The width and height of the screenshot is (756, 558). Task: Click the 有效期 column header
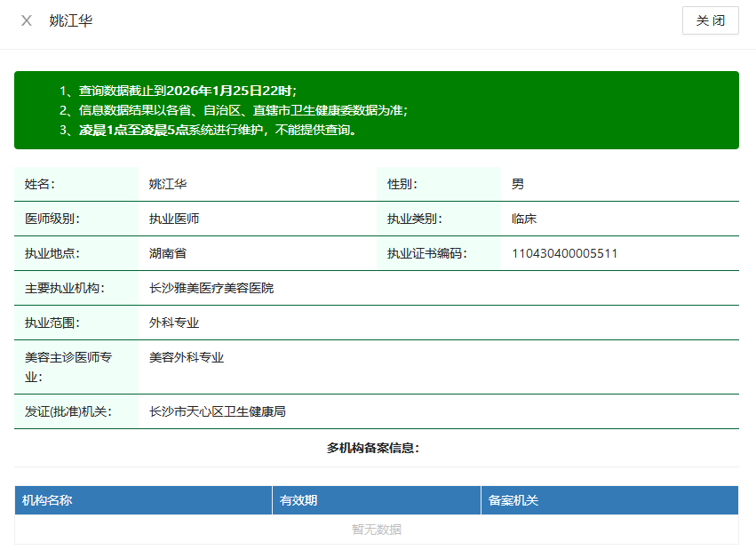[x=298, y=500]
